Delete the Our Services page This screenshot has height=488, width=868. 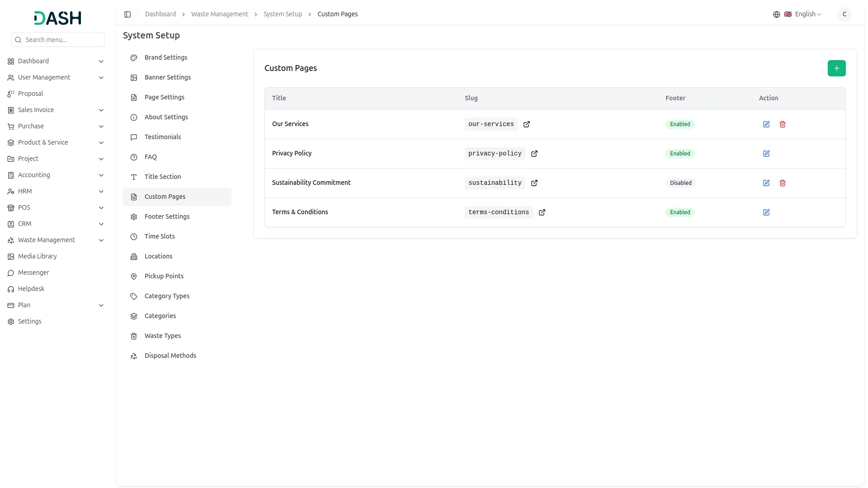pyautogui.click(x=783, y=124)
